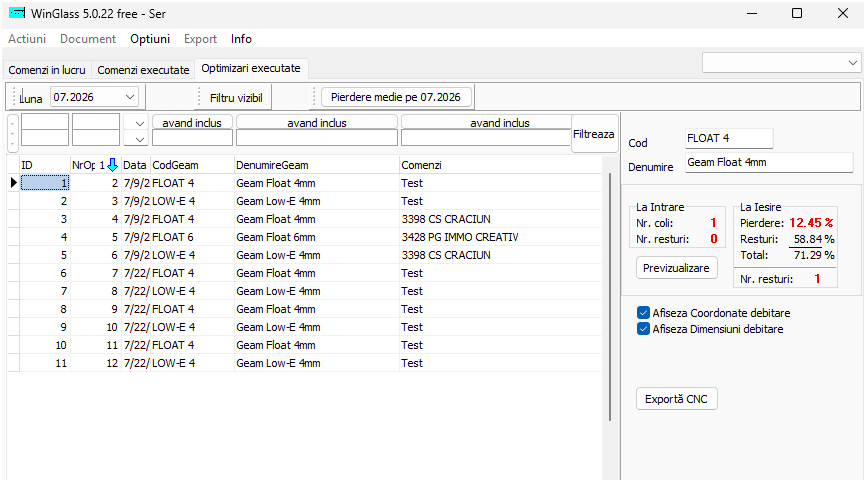
Task: Click the current row indicator arrow
Action: click(x=13, y=183)
